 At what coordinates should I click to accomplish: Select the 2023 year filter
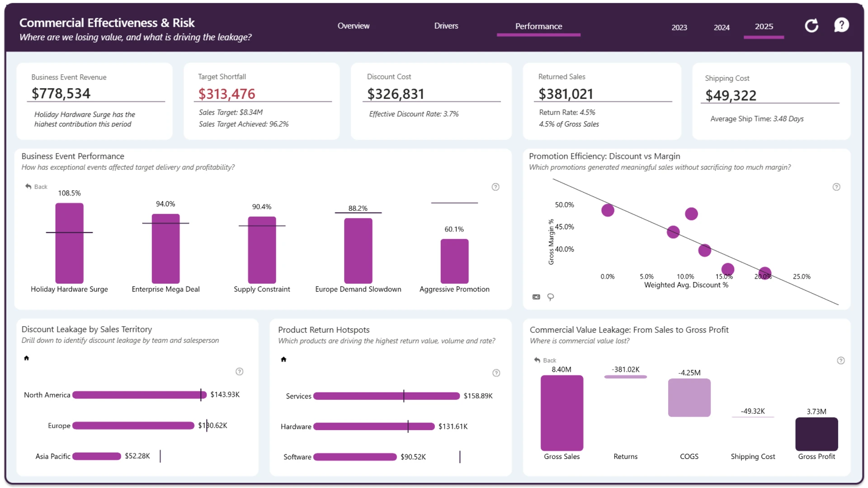pyautogui.click(x=679, y=28)
